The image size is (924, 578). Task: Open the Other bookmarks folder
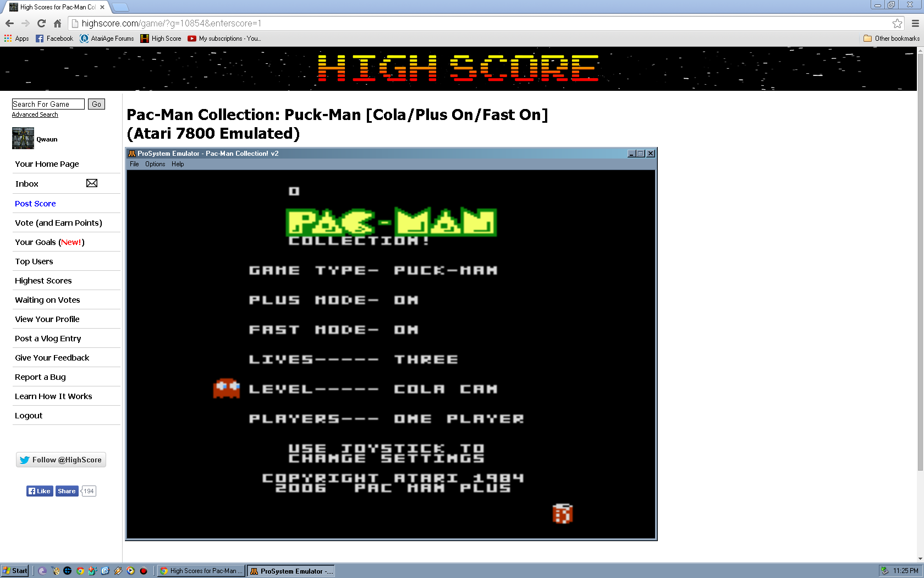891,39
